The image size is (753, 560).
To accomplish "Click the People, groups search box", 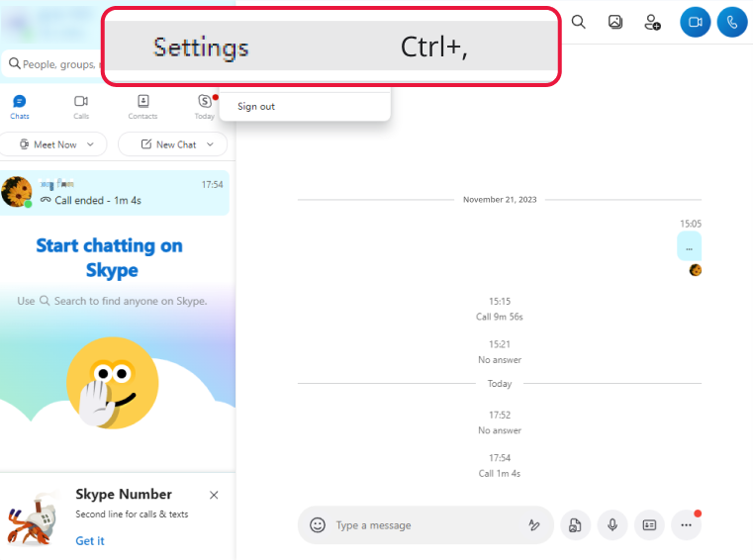I will pos(53,64).
